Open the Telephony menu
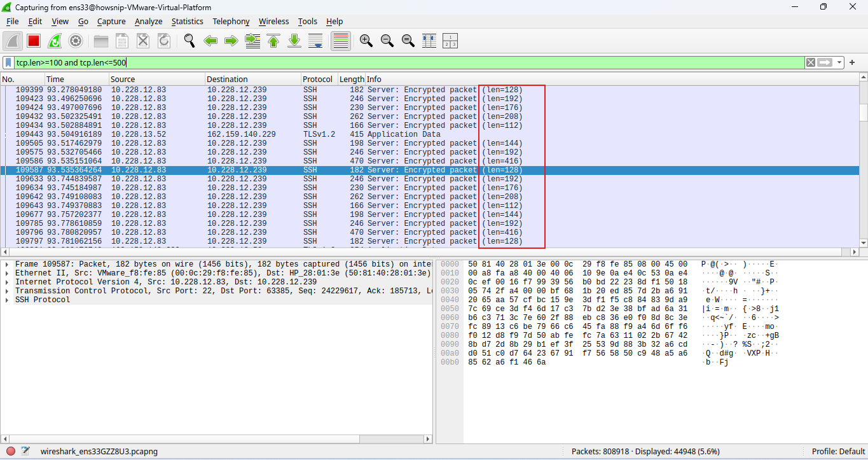 (231, 21)
